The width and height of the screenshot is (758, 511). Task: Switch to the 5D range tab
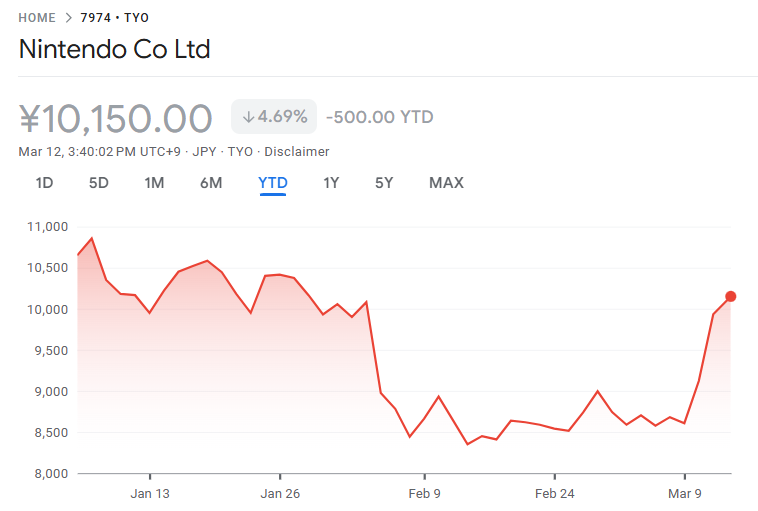(x=98, y=183)
